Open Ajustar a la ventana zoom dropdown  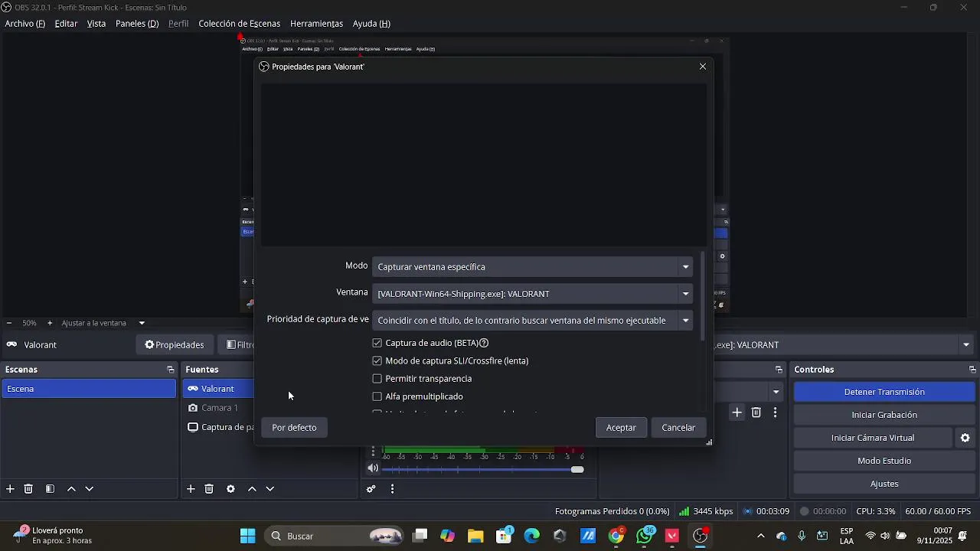[x=103, y=323]
